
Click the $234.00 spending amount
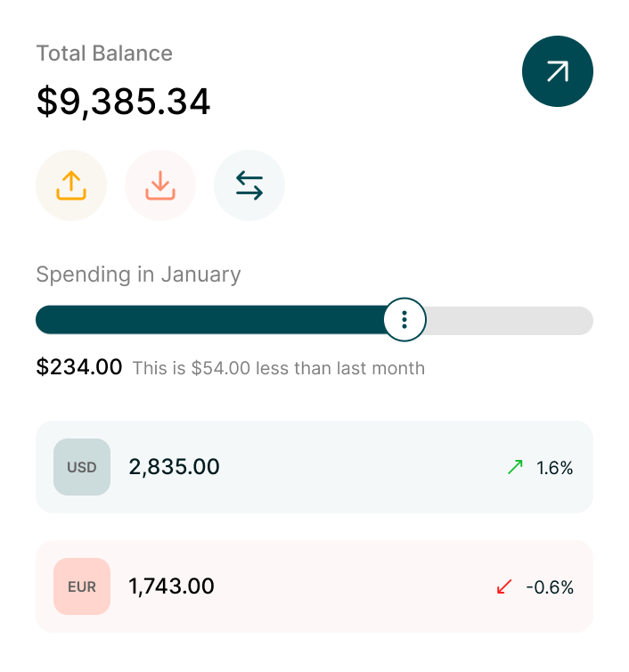(78, 366)
